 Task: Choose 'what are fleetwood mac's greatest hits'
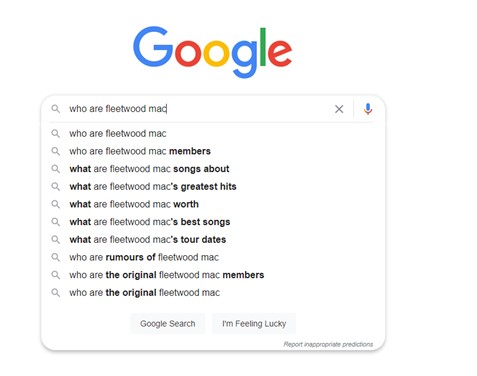[x=213, y=187]
